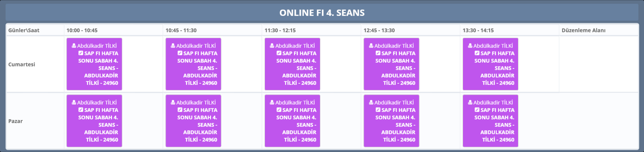Viewport: 644px width, 152px height.
Task: Click the person icon in Pazar 13:30 - 14:15 card
Action: pyautogui.click(x=470, y=102)
